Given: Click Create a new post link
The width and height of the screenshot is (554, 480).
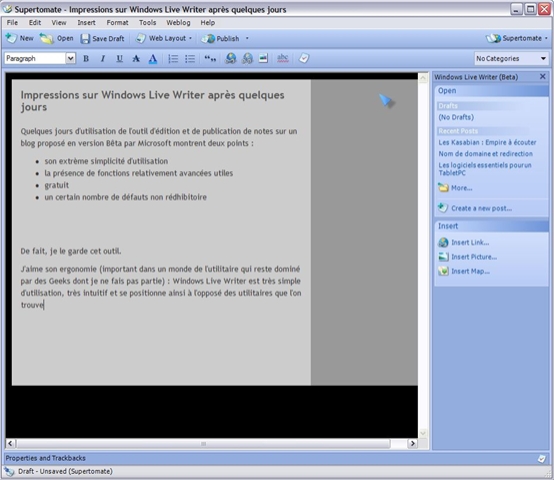Looking at the screenshot, I should coord(482,208).
